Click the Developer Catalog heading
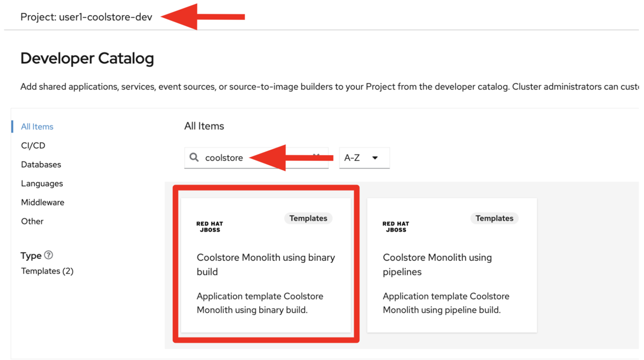The width and height of the screenshot is (644, 360). (87, 58)
